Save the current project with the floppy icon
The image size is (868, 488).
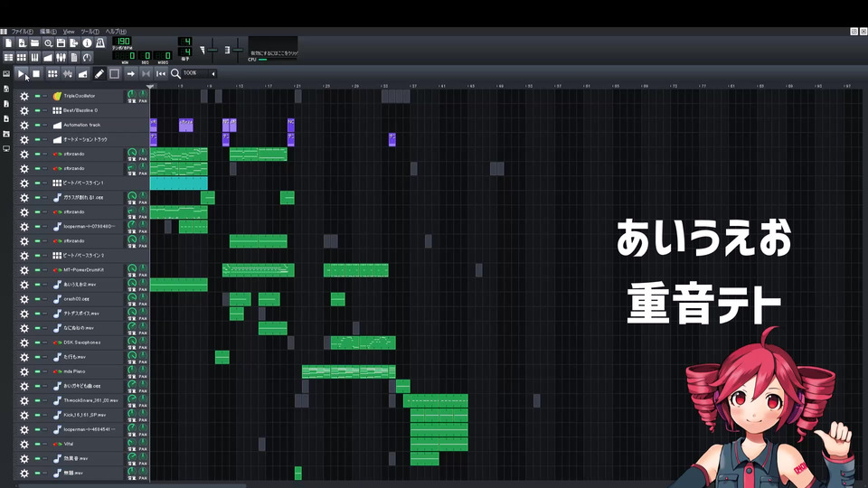coord(61,43)
